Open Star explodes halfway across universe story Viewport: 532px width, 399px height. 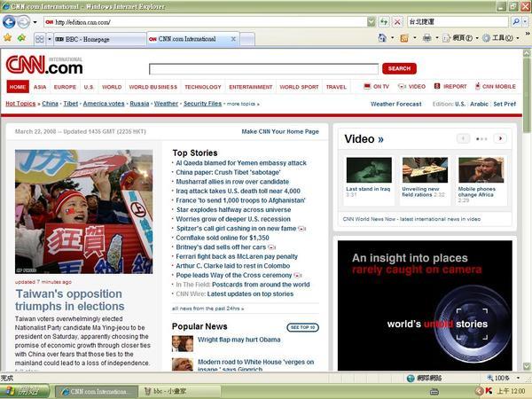233,209
